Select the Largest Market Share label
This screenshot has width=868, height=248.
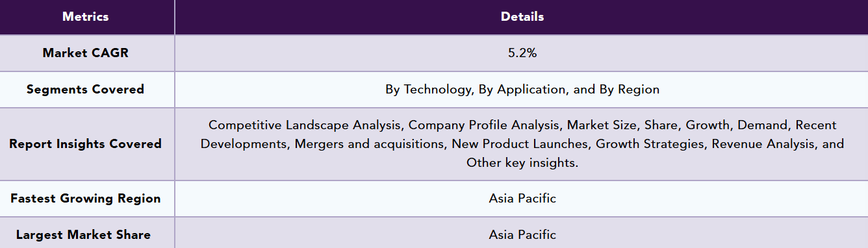83,235
